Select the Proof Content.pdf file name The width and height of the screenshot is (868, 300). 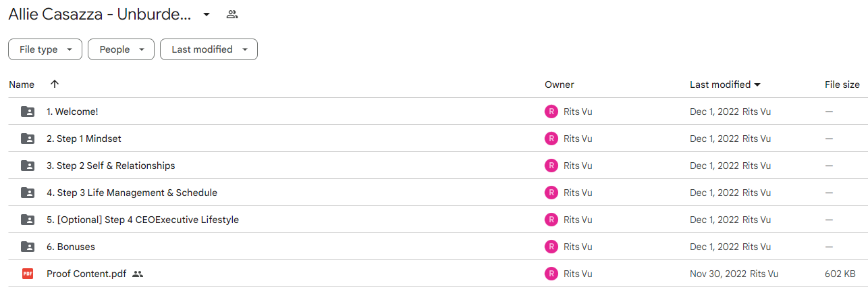tap(86, 274)
